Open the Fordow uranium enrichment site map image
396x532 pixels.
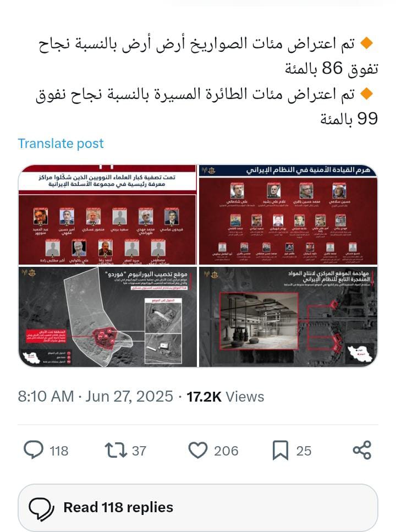pyautogui.click(x=107, y=317)
